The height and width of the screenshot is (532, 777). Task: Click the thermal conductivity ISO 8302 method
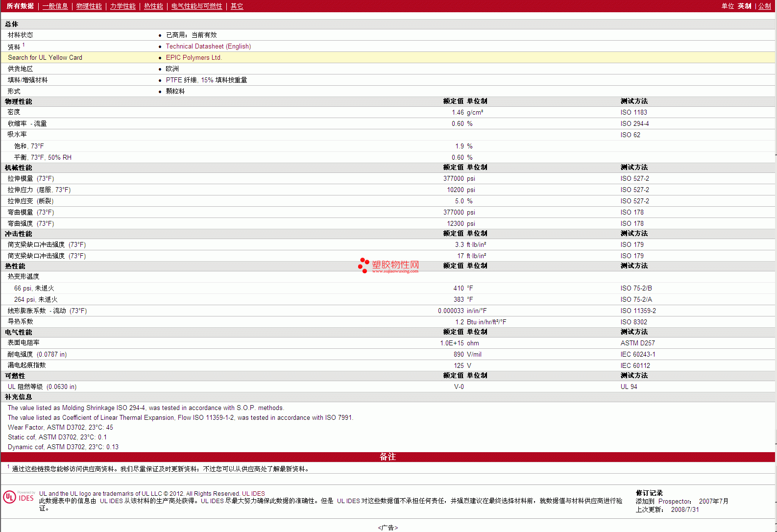point(633,322)
